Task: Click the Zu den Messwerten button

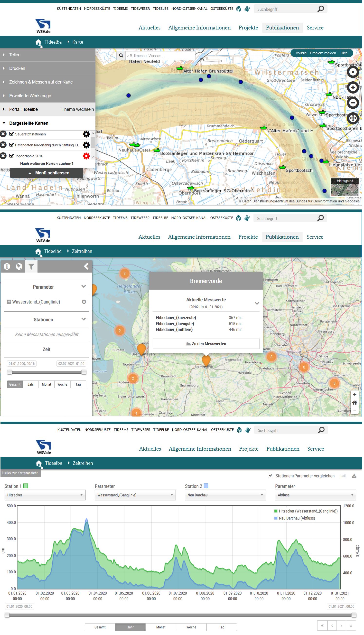Action: pos(206,344)
